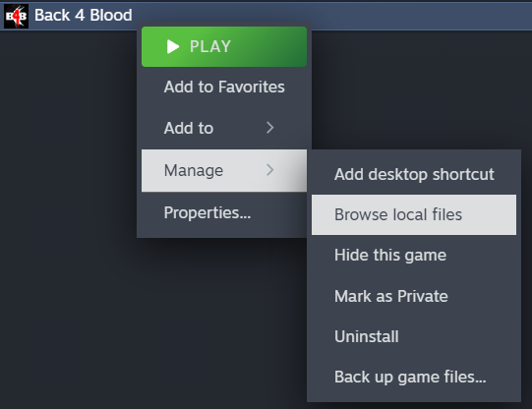
Task: Choose Hide this game
Action: coord(414,255)
